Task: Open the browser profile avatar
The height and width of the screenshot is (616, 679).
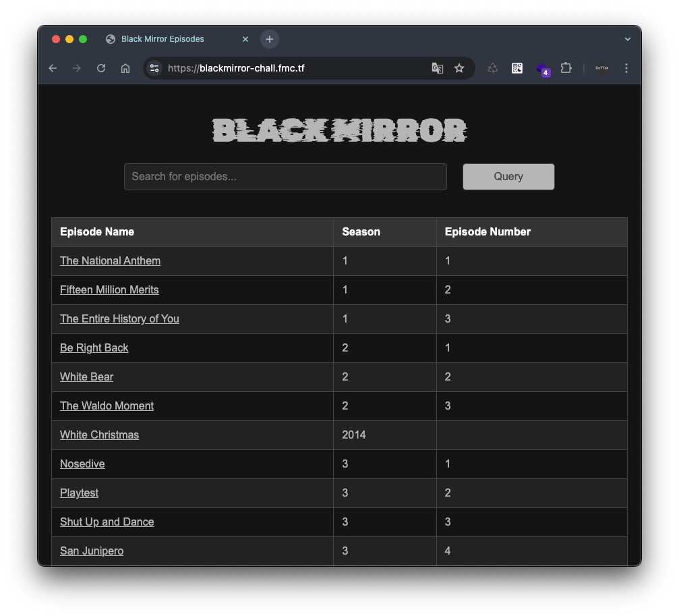Action: point(601,68)
